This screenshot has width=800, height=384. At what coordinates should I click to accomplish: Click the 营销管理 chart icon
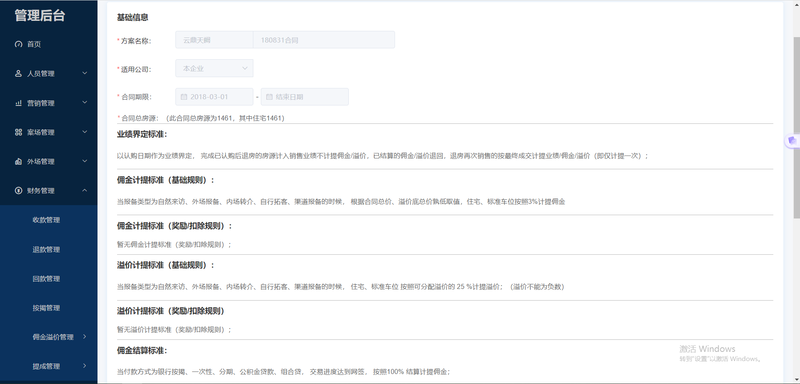point(19,103)
